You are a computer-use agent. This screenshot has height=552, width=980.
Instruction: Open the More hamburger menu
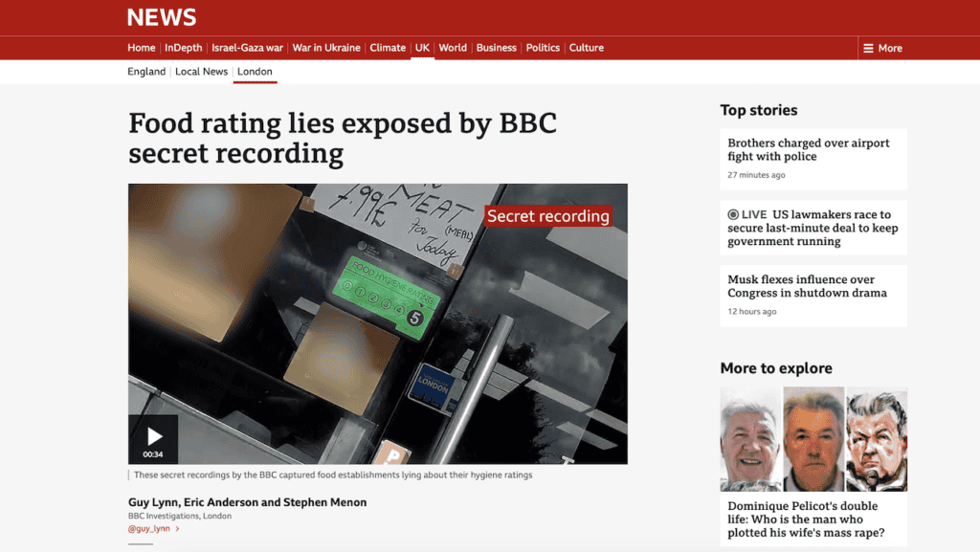[x=882, y=48]
